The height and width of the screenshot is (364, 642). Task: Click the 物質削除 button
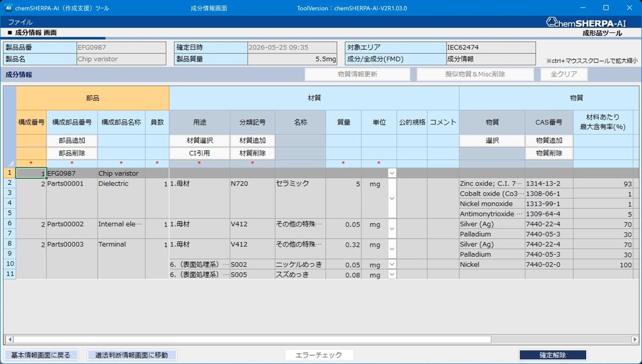[549, 153]
